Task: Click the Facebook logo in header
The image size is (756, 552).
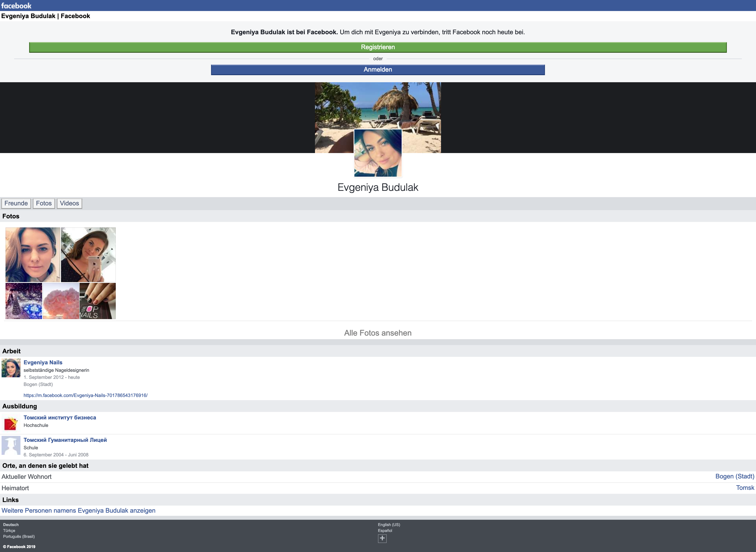Action: click(16, 5)
